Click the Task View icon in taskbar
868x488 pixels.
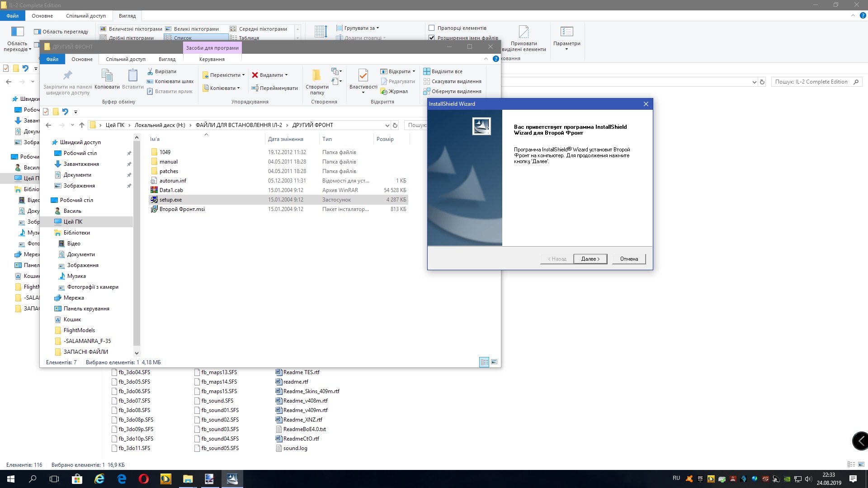(54, 479)
